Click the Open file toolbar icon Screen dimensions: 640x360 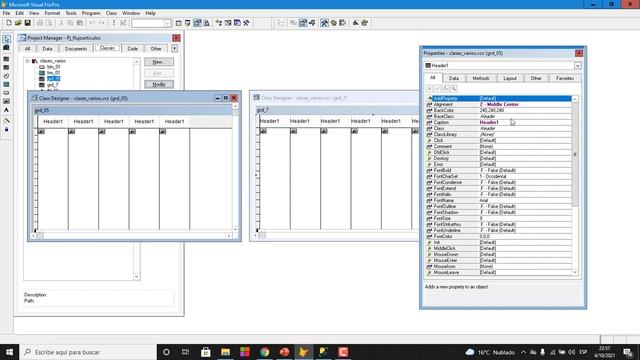[x=18, y=23]
